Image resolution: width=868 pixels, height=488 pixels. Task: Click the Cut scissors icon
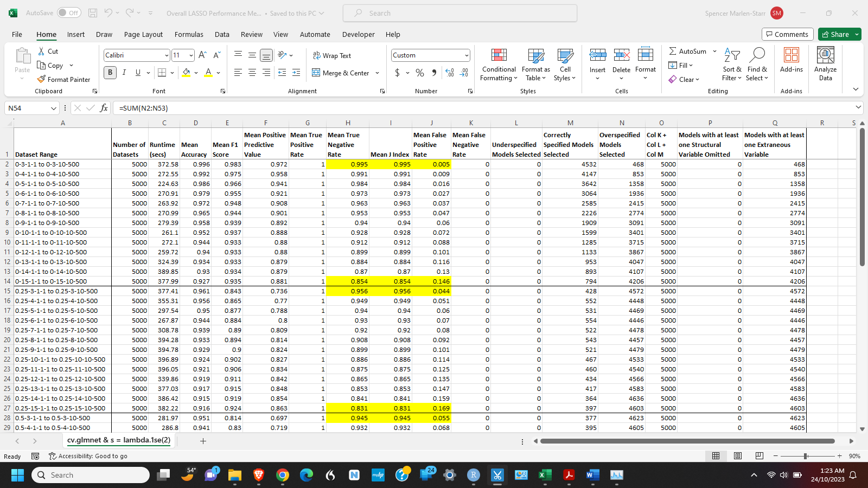(41, 51)
